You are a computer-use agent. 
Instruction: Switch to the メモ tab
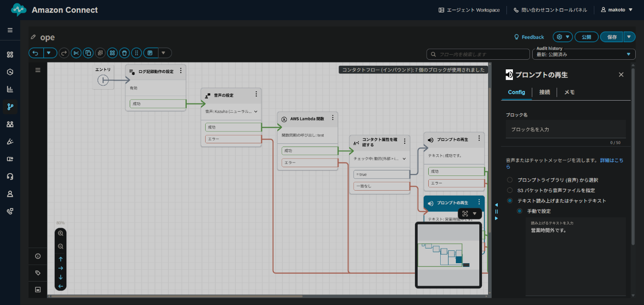pos(569,92)
